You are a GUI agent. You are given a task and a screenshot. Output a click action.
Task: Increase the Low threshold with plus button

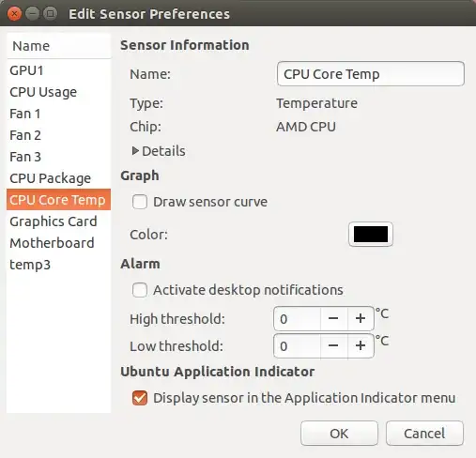click(x=361, y=346)
